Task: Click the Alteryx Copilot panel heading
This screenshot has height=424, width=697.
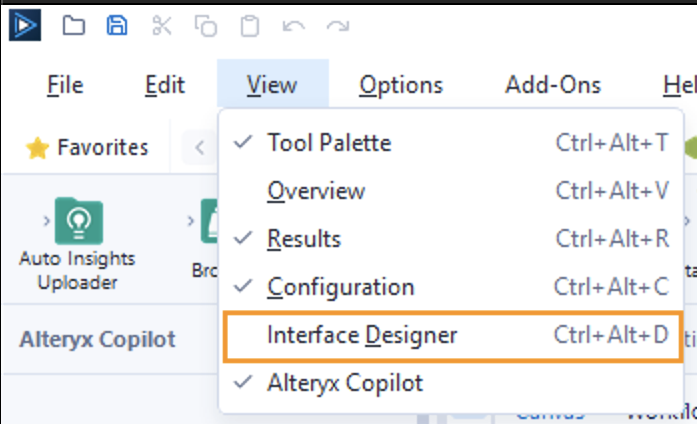Action: coord(97,340)
